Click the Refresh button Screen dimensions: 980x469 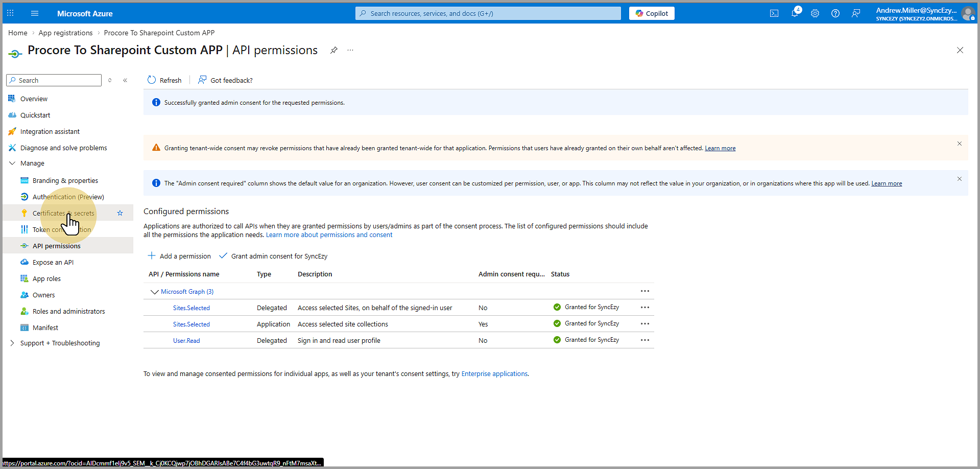164,80
